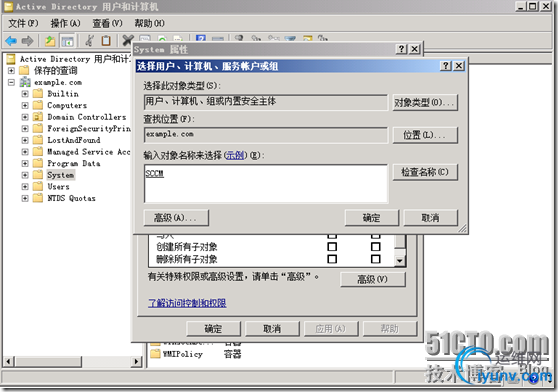Click the object name input containing SCCM
Viewport: 558px width, 392px height.
(266, 184)
